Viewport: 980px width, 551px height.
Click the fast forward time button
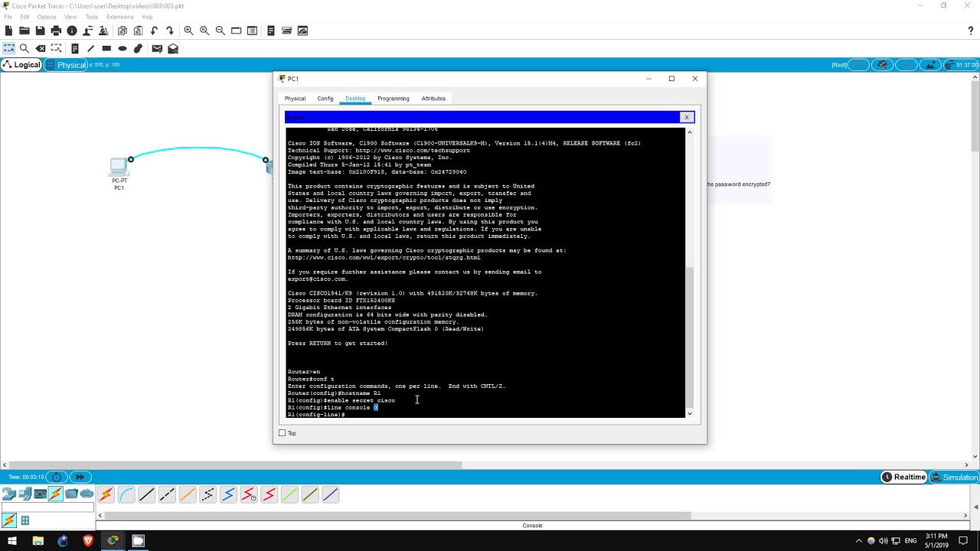pyautogui.click(x=80, y=478)
